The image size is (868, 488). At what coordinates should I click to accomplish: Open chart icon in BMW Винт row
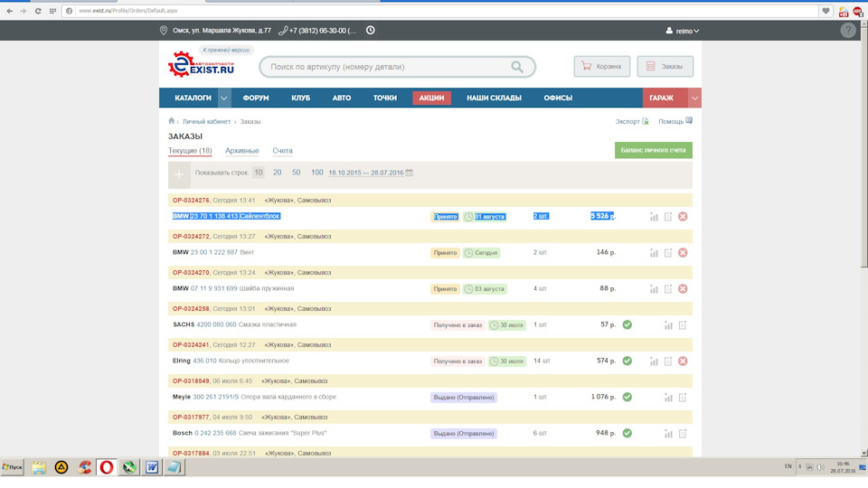654,253
